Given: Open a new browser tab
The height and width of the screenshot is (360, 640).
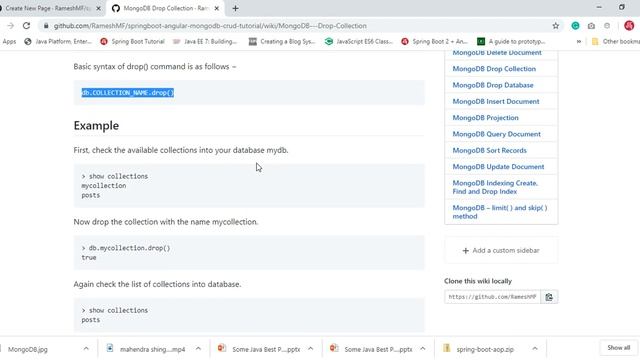Looking at the screenshot, I should 236,8.
